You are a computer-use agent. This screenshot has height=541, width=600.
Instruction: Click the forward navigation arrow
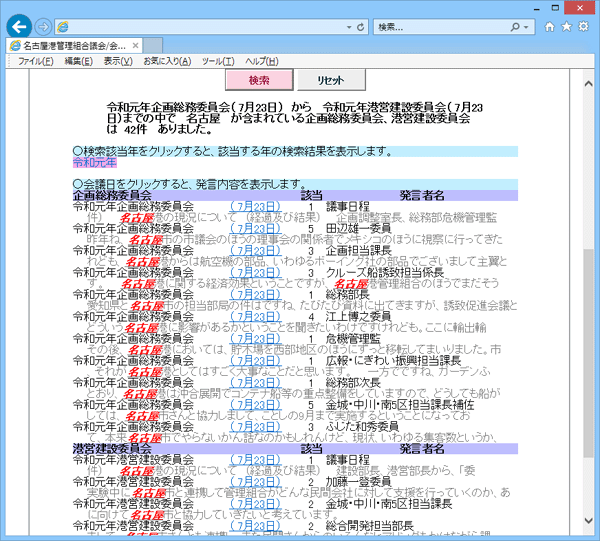point(43,27)
